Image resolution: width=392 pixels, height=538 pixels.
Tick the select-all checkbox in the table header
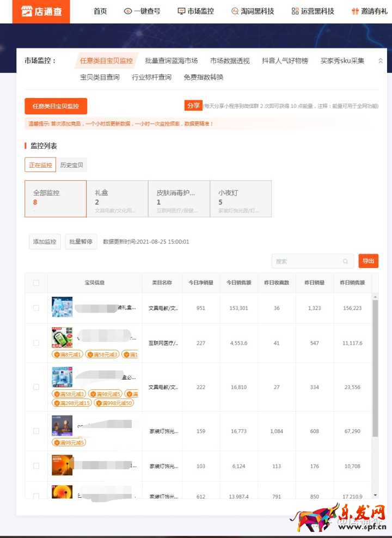(36, 283)
